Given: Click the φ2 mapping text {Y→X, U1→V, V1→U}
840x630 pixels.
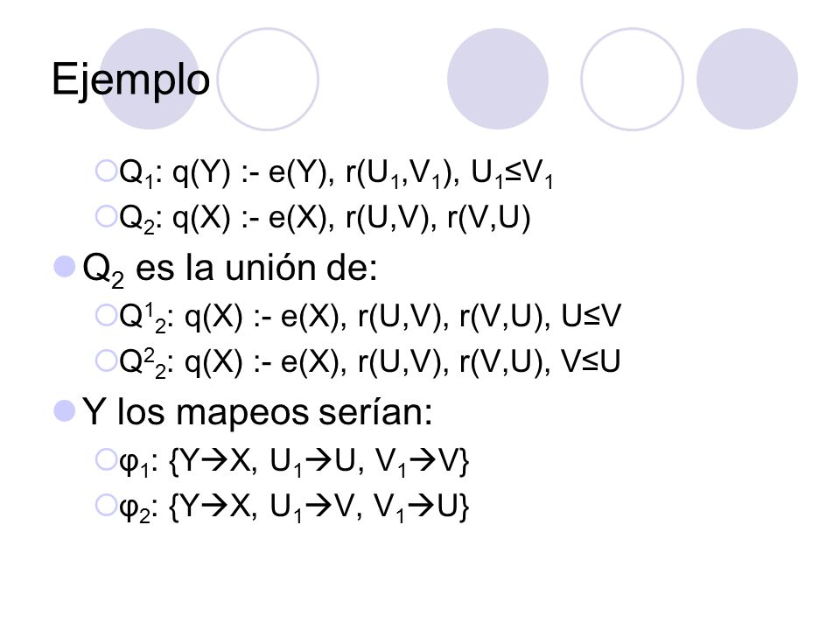Looking at the screenshot, I should click(x=294, y=507).
